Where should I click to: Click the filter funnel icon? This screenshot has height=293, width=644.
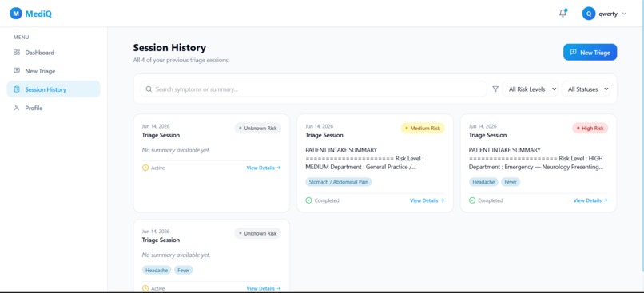(495, 89)
